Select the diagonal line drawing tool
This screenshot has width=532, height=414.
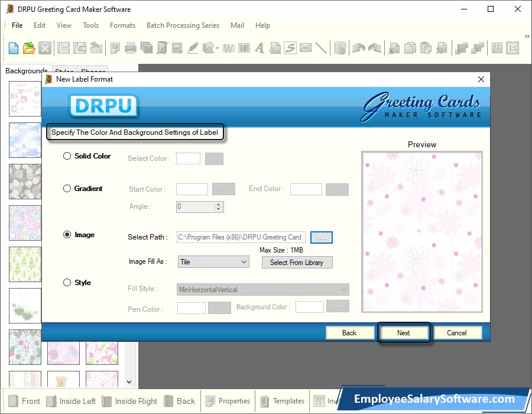(x=320, y=48)
